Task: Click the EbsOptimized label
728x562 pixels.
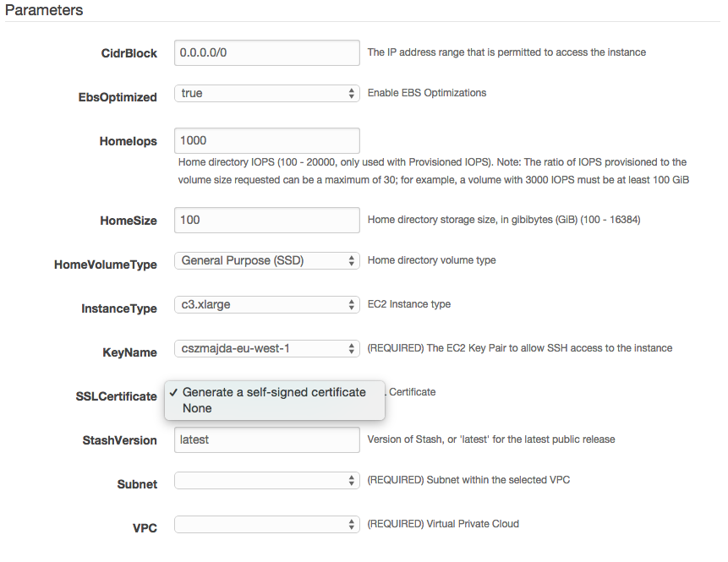Action: [118, 97]
